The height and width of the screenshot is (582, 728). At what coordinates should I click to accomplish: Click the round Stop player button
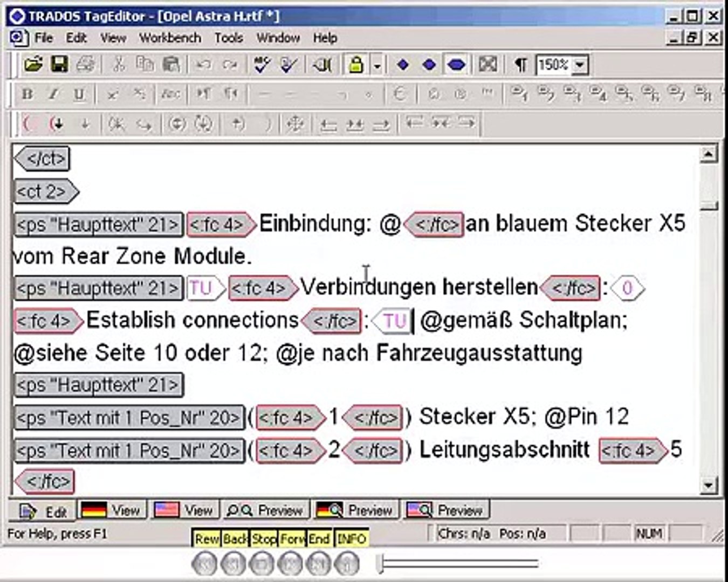pos(262,564)
